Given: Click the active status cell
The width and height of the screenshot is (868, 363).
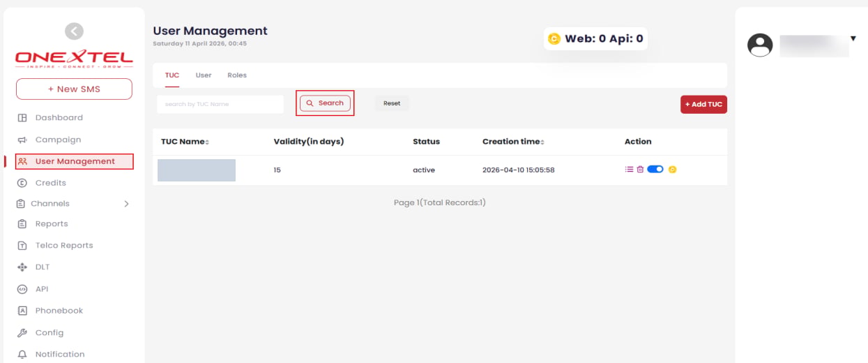Looking at the screenshot, I should (424, 170).
